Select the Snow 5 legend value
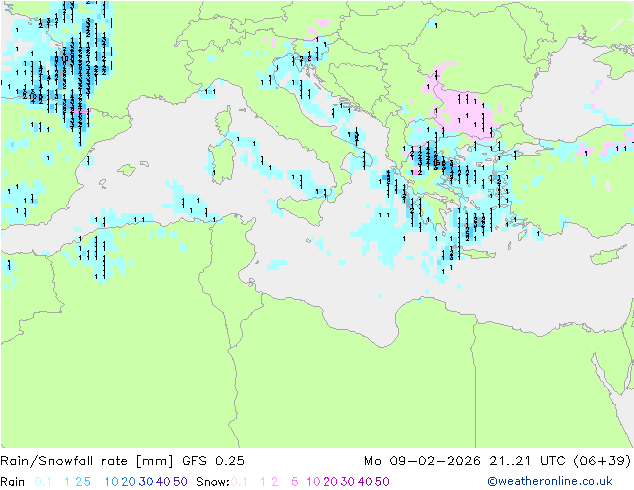The height and width of the screenshot is (490, 634). pyautogui.click(x=295, y=482)
